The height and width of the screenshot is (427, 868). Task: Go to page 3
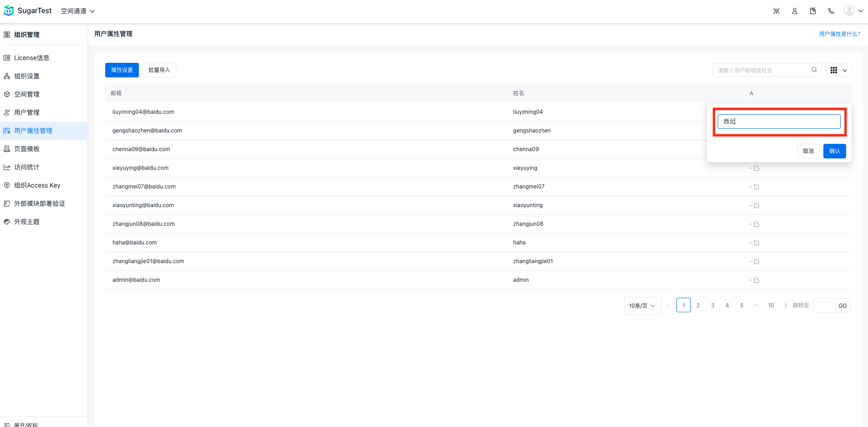point(713,305)
